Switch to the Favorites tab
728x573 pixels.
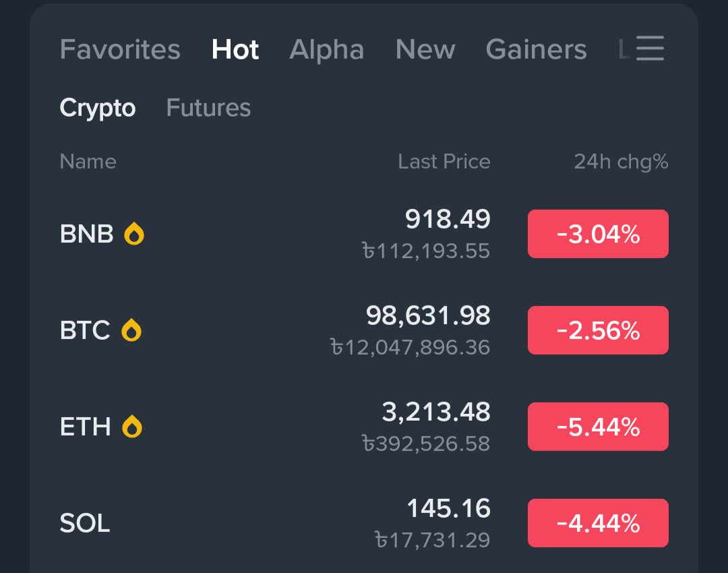120,50
